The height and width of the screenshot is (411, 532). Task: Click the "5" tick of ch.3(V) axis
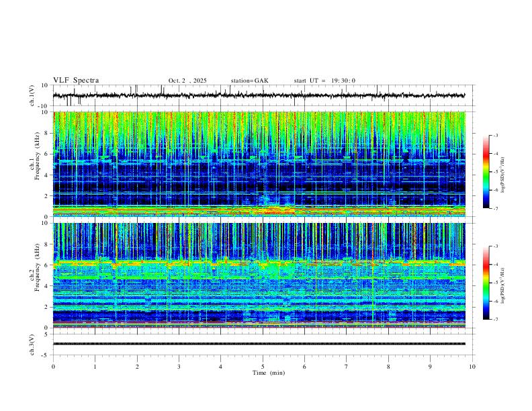[x=47, y=334]
